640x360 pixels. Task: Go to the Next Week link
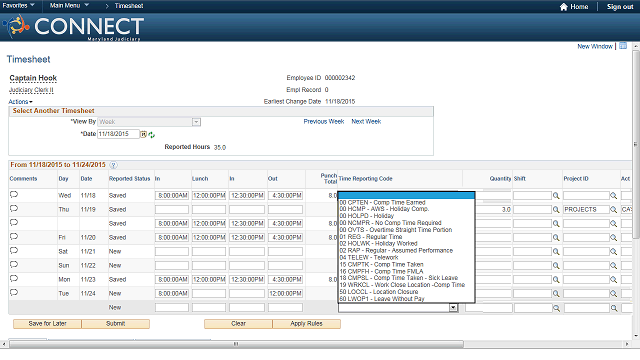point(366,122)
